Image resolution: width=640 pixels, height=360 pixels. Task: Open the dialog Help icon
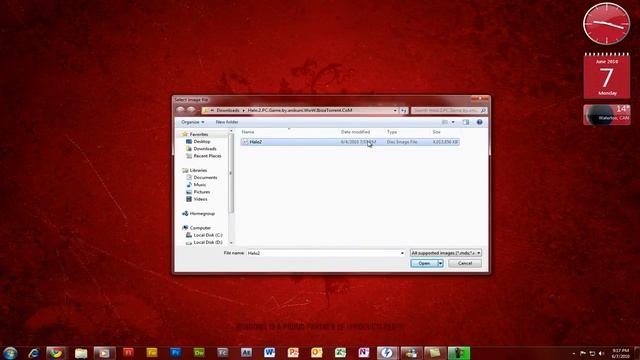[x=480, y=122]
